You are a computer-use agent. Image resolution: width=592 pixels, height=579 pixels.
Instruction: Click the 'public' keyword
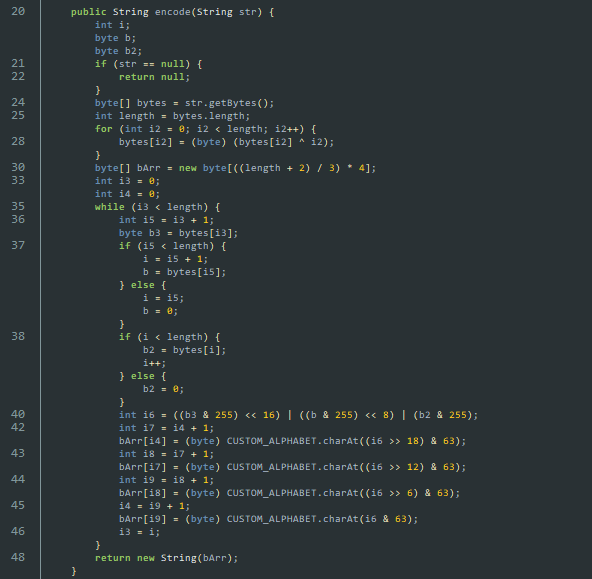point(89,12)
